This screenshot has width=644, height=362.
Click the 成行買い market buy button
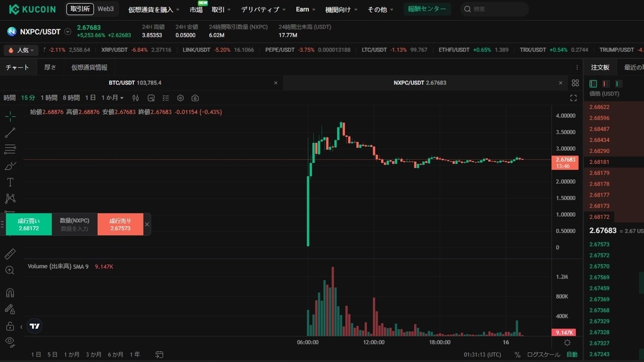(29, 224)
